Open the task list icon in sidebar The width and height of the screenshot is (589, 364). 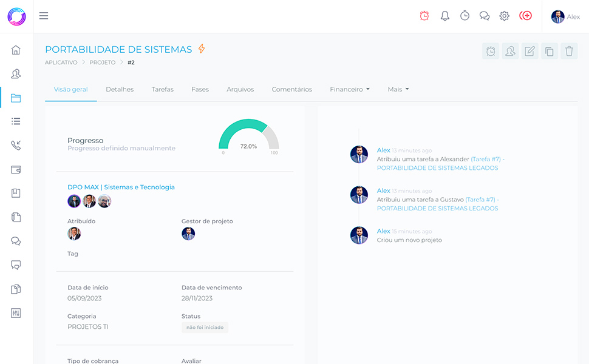16,121
